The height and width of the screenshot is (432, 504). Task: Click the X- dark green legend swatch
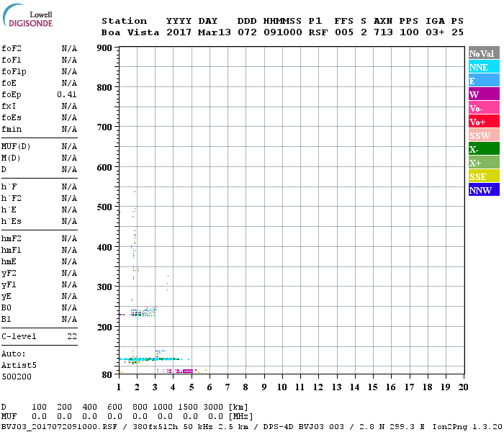click(x=483, y=149)
